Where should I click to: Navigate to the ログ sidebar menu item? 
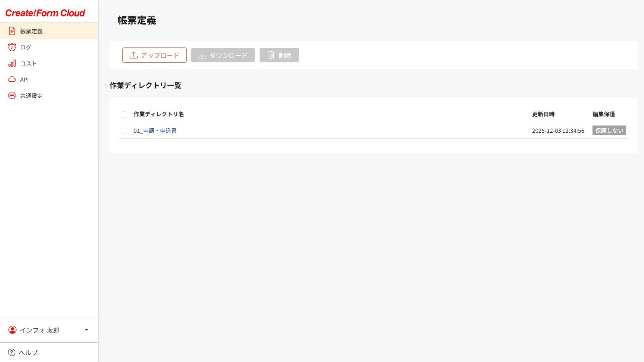point(25,47)
